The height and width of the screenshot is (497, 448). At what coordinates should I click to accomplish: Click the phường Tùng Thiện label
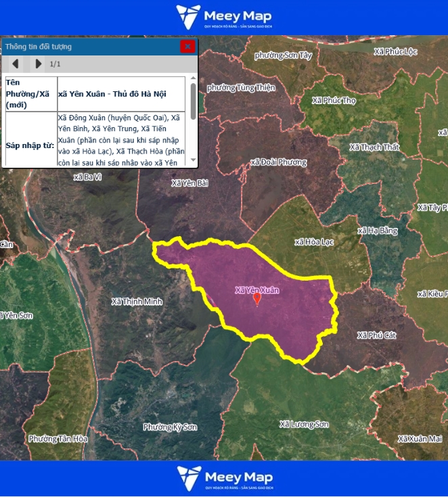tap(241, 88)
